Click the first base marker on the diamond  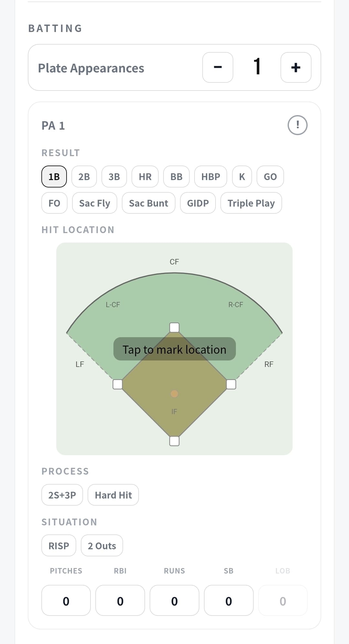(231, 384)
